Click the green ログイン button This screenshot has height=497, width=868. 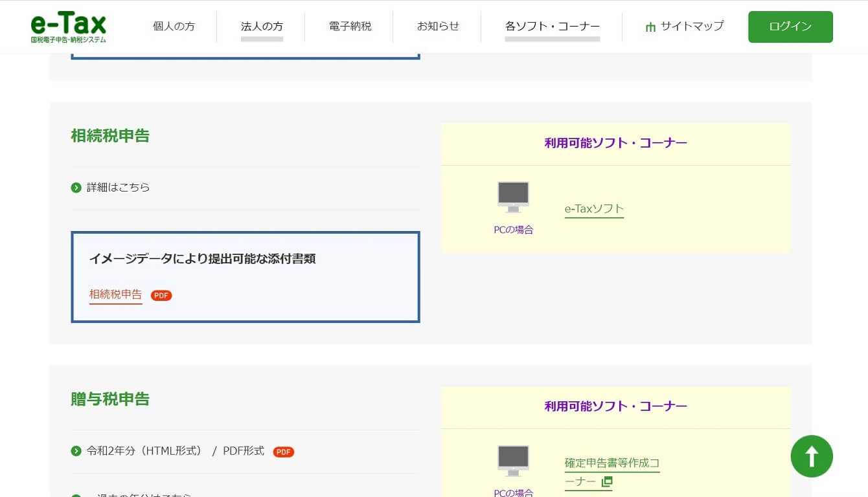(x=790, y=27)
